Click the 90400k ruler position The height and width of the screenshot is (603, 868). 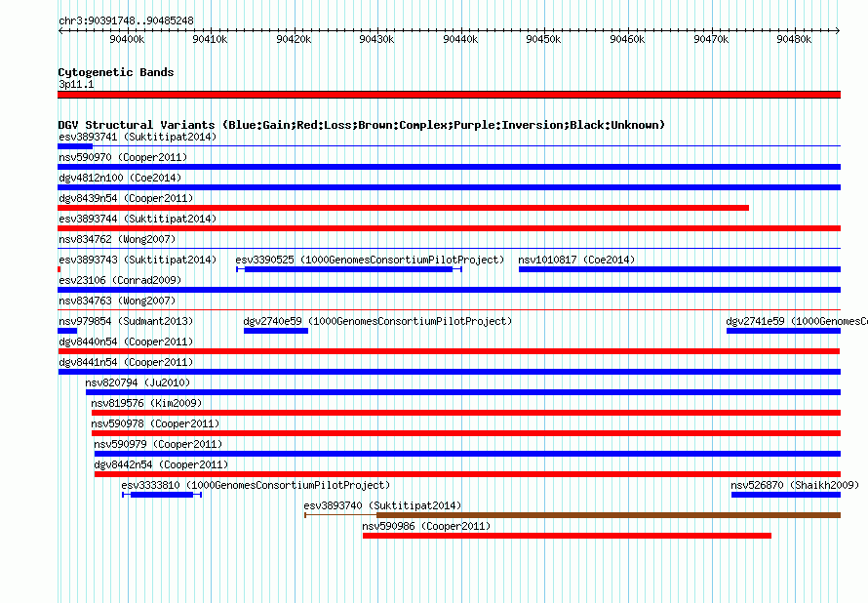pyautogui.click(x=128, y=39)
